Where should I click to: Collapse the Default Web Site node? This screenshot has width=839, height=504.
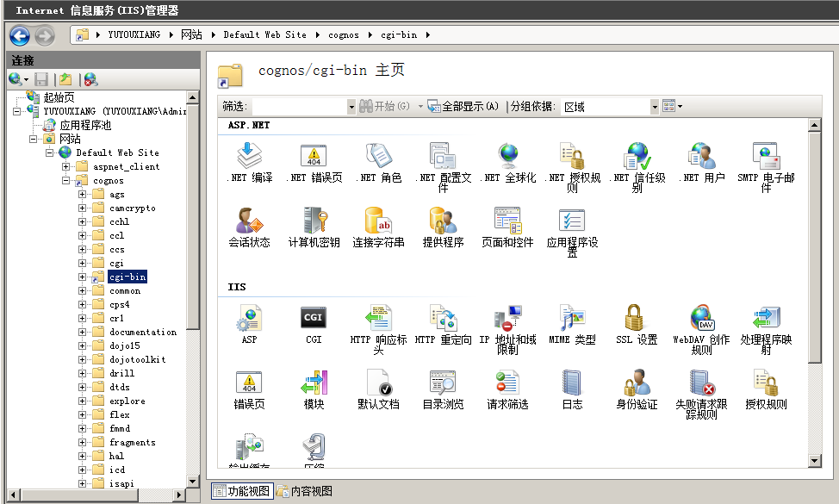[50, 152]
